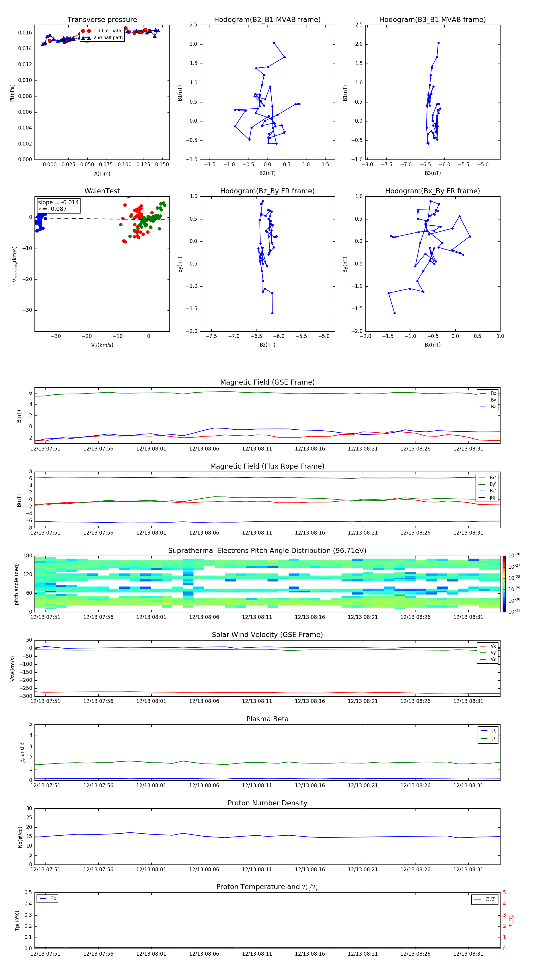
Task: Click the 'Np(#/cc)' axis label
Action: pyautogui.click(x=20, y=837)
